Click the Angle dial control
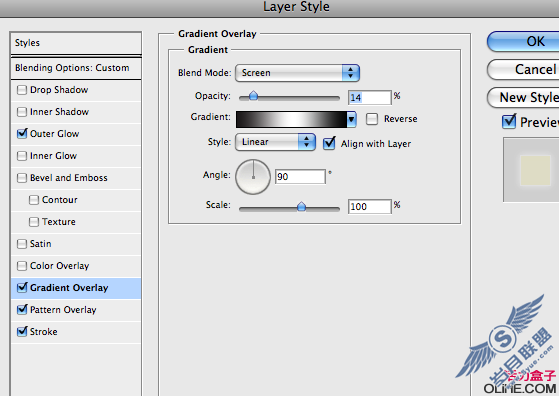Viewport: 559px width, 396px height. tap(253, 177)
